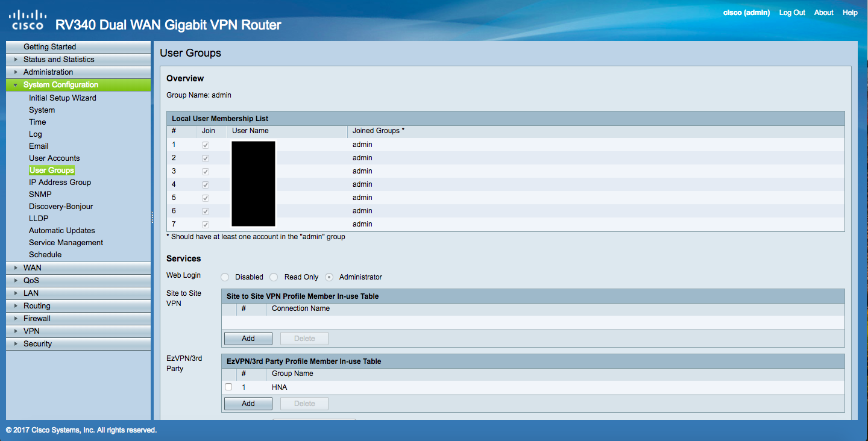
Task: Click Delete in Site to Site VPN table
Action: [304, 339]
